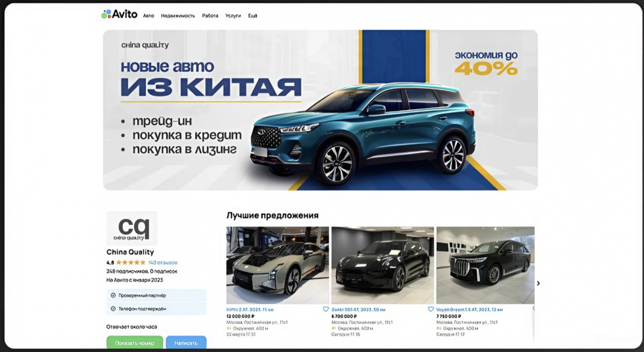
Task: Click the 6 700 000 ₽ price
Action: click(x=344, y=316)
